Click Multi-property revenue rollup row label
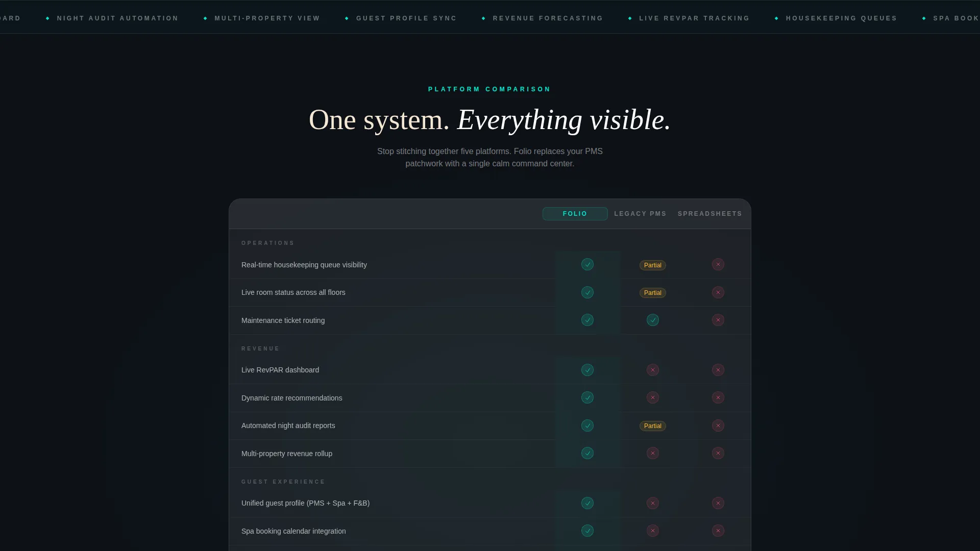 click(x=287, y=454)
